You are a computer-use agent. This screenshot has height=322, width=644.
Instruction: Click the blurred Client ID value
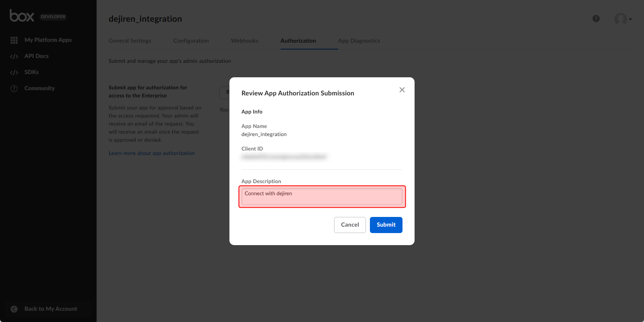(x=284, y=157)
